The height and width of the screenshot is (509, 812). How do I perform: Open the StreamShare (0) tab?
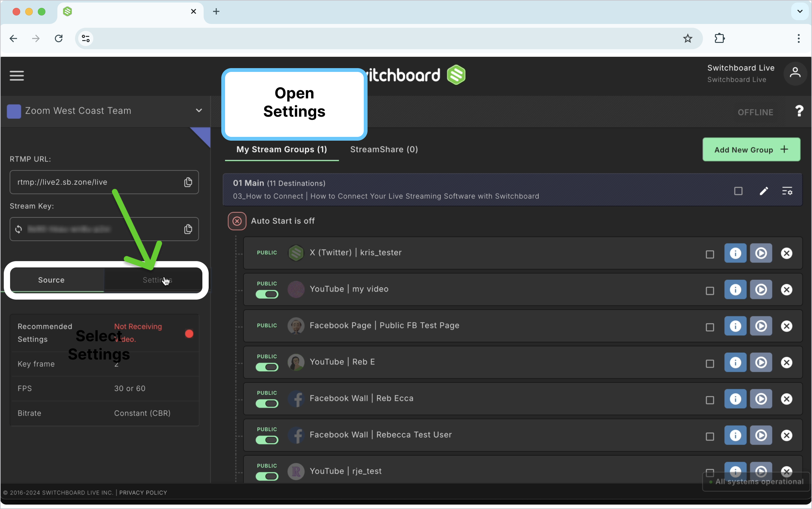click(384, 149)
